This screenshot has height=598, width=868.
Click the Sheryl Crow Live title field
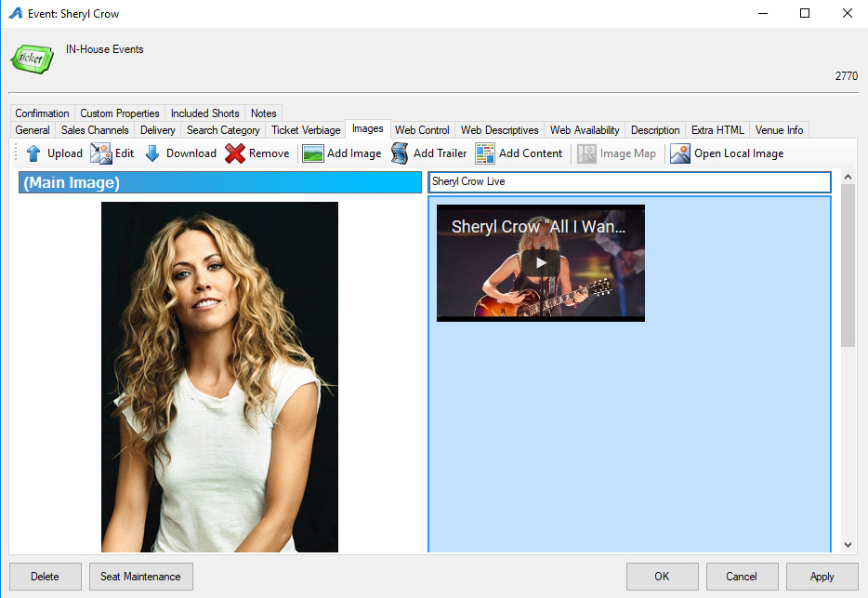point(629,181)
